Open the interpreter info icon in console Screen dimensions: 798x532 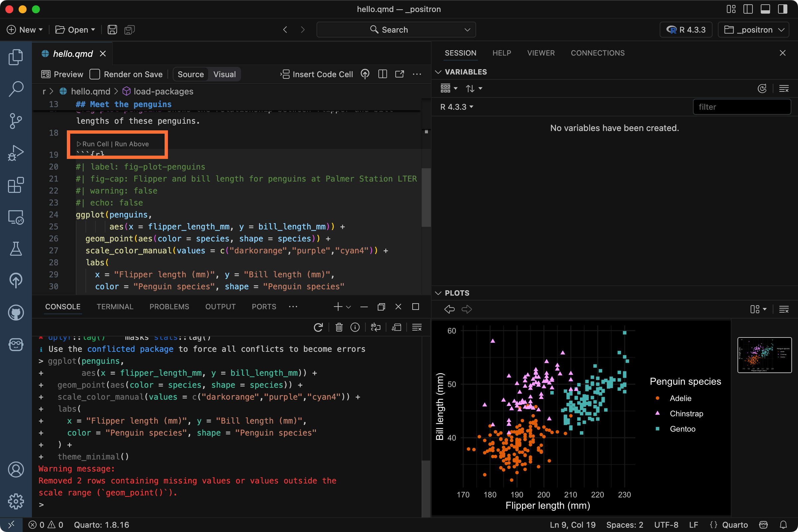[355, 328]
